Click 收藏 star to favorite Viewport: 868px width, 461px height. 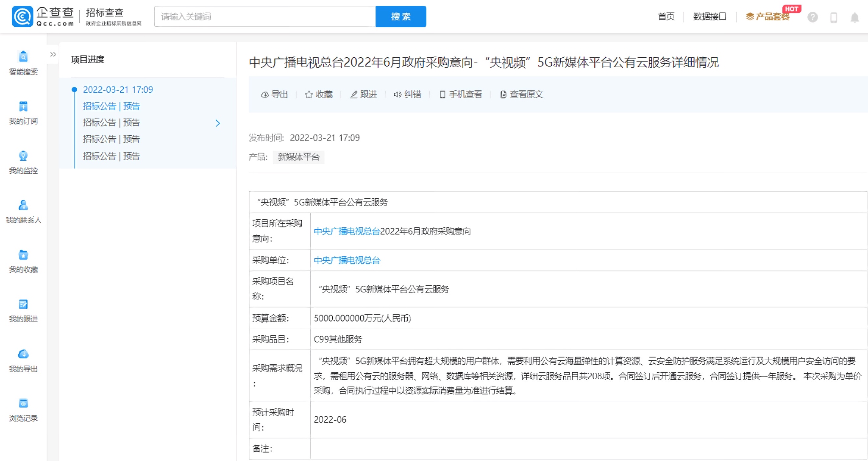[319, 94]
